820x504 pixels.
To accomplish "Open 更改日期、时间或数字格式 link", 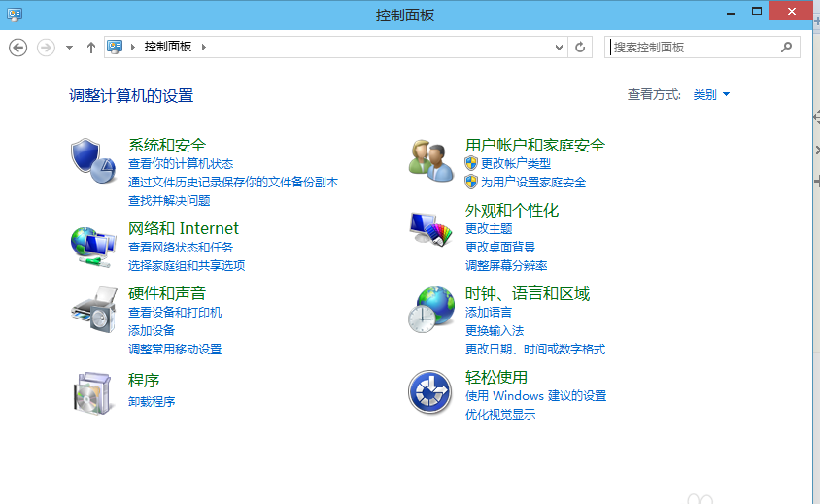I will coord(535,350).
